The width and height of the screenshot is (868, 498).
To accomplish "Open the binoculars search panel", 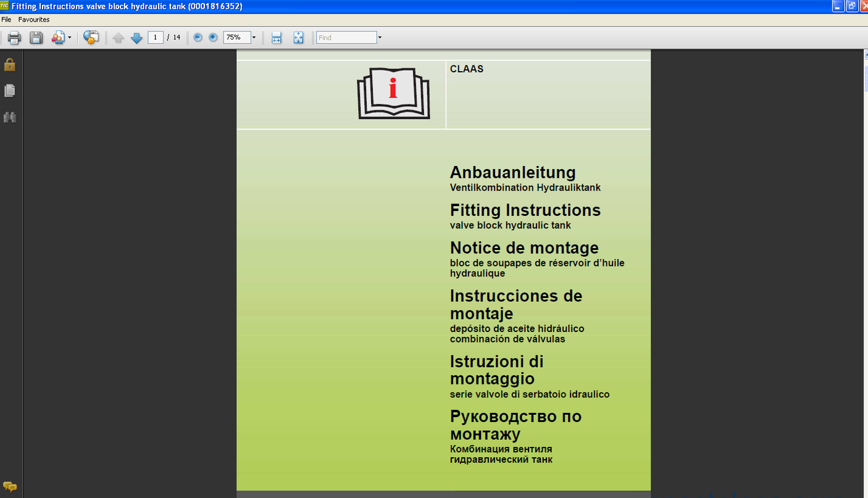I will [10, 117].
